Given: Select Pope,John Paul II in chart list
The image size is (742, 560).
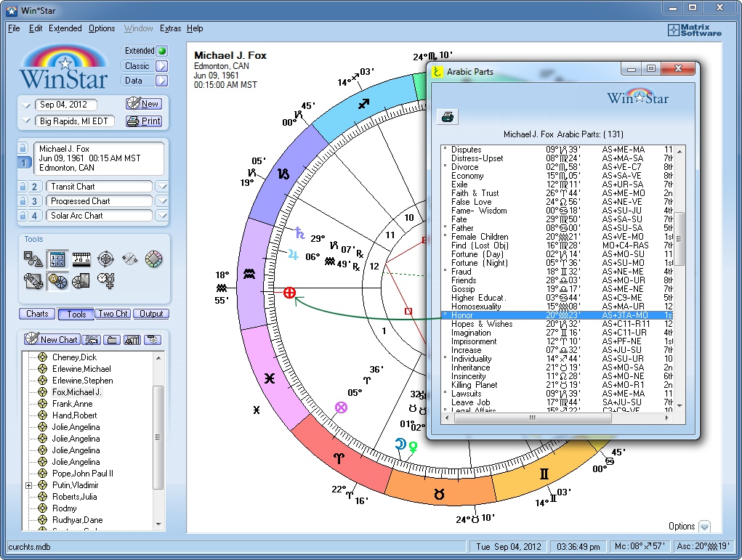Looking at the screenshot, I should pos(83,474).
